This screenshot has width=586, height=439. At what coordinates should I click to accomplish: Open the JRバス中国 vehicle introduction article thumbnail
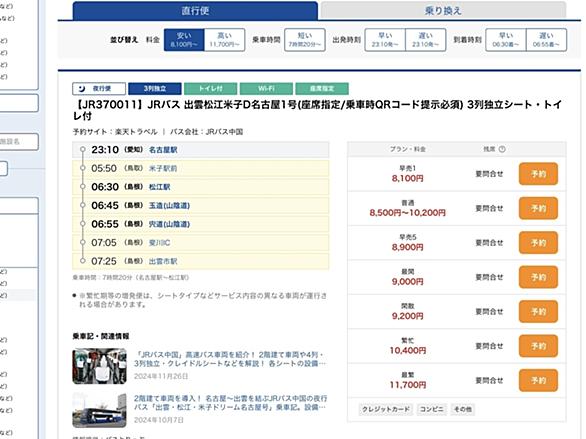(x=99, y=366)
